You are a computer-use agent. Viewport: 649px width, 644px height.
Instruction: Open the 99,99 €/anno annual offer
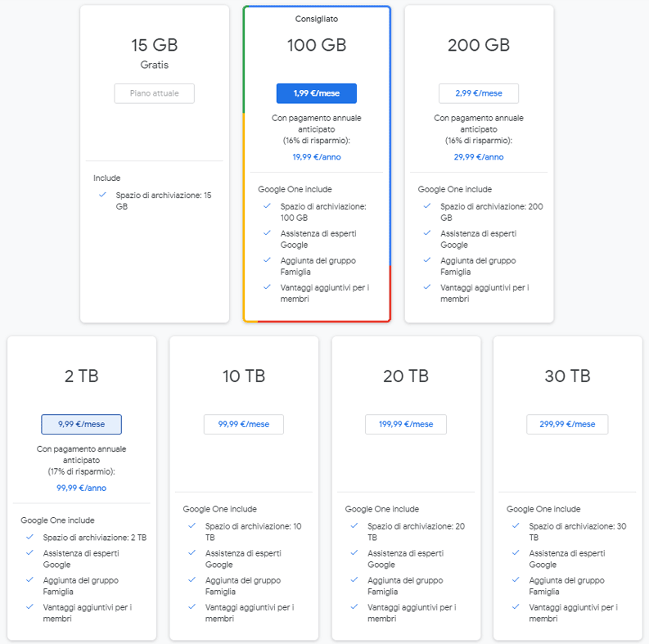[x=82, y=488]
